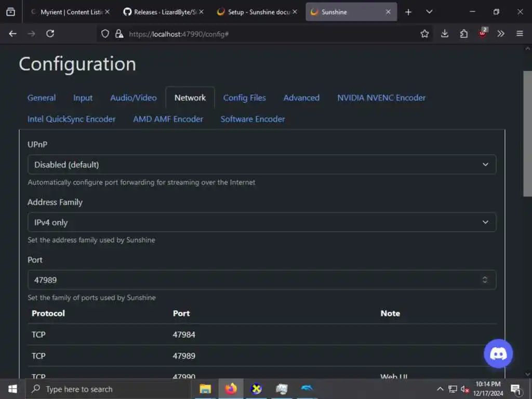Open AMD AMF Encoder tab
The image size is (532, 399).
[168, 119]
